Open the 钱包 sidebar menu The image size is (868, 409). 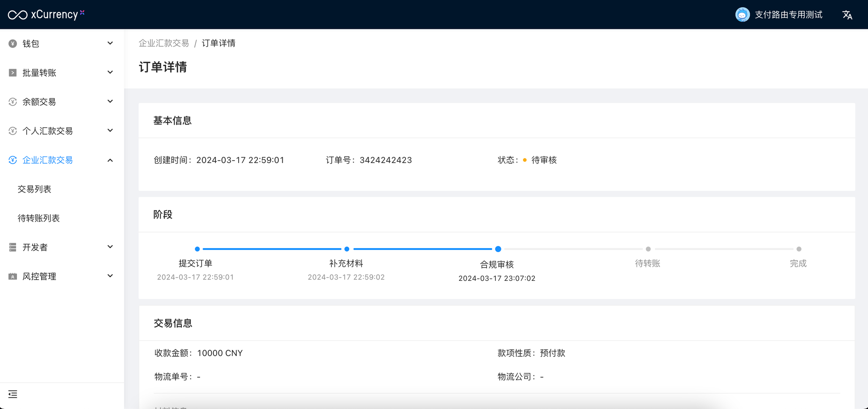(x=62, y=44)
